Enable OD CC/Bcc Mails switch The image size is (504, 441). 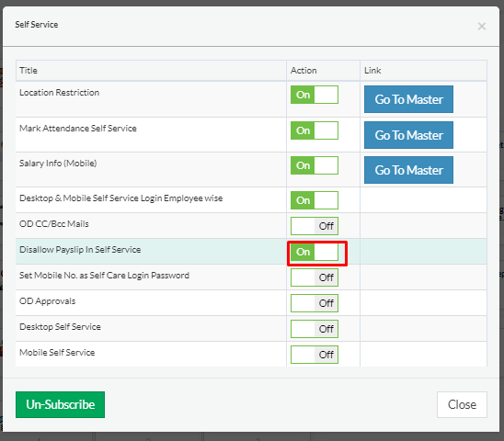(x=315, y=226)
